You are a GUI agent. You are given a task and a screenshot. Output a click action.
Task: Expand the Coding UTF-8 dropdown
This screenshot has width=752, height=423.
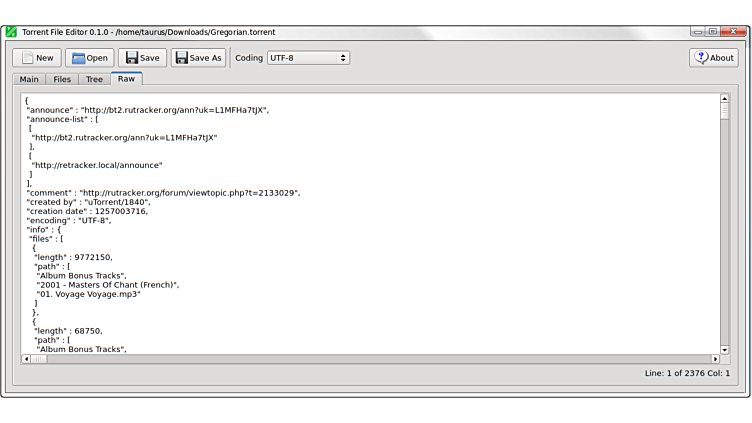tap(308, 58)
